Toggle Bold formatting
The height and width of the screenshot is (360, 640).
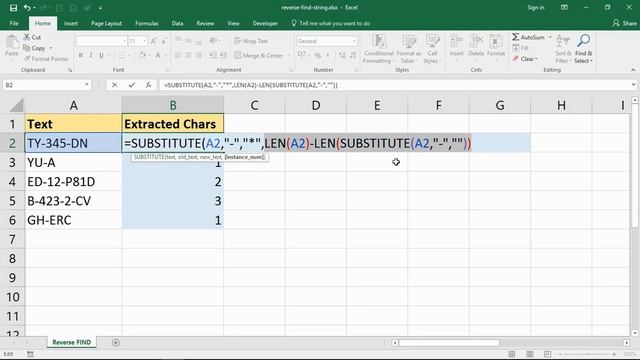[x=80, y=55]
